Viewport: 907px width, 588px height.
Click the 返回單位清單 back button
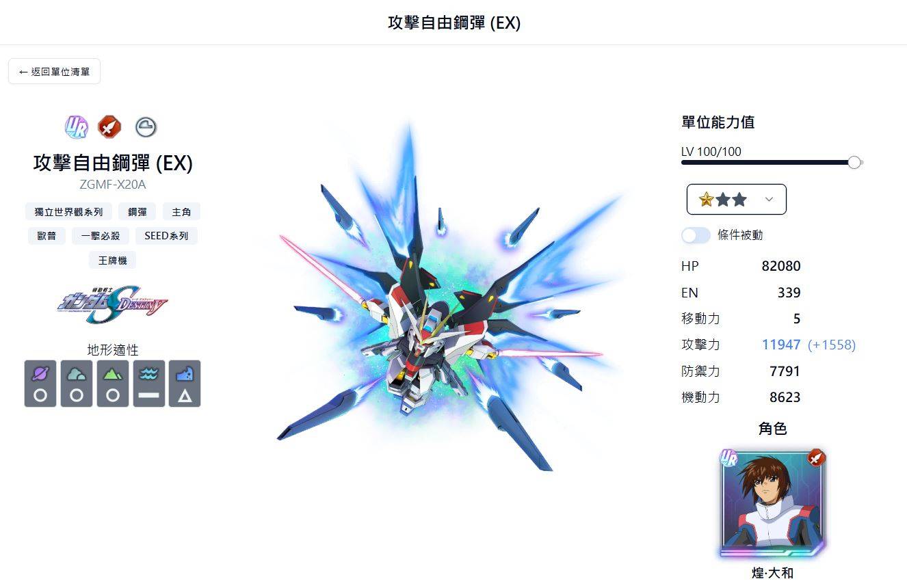coord(54,71)
